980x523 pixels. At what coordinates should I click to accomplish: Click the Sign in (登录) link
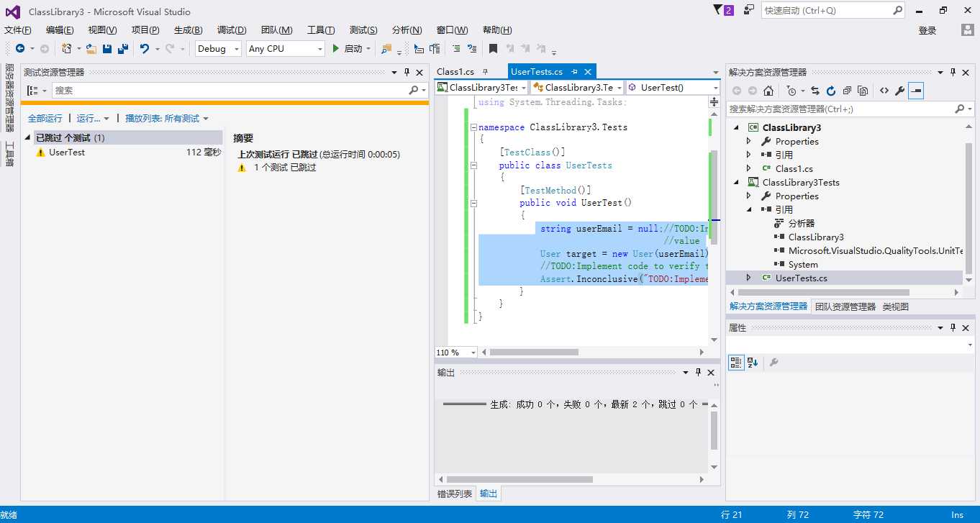pyautogui.click(x=927, y=30)
